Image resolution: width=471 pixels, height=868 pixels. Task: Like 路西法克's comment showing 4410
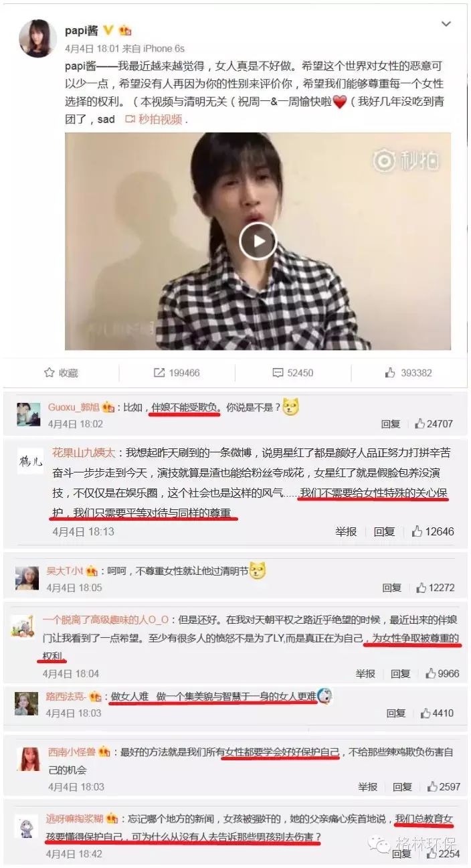pyautogui.click(x=437, y=713)
